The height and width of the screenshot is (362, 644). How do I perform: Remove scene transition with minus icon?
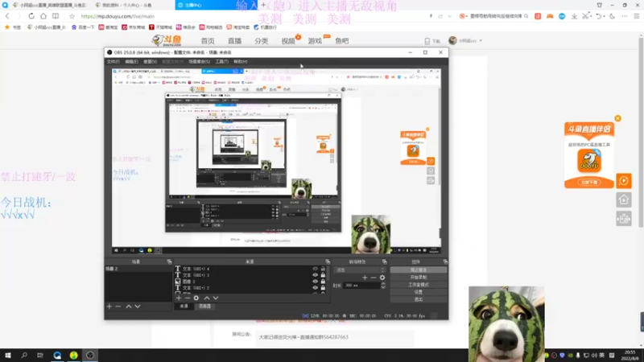[x=374, y=278]
